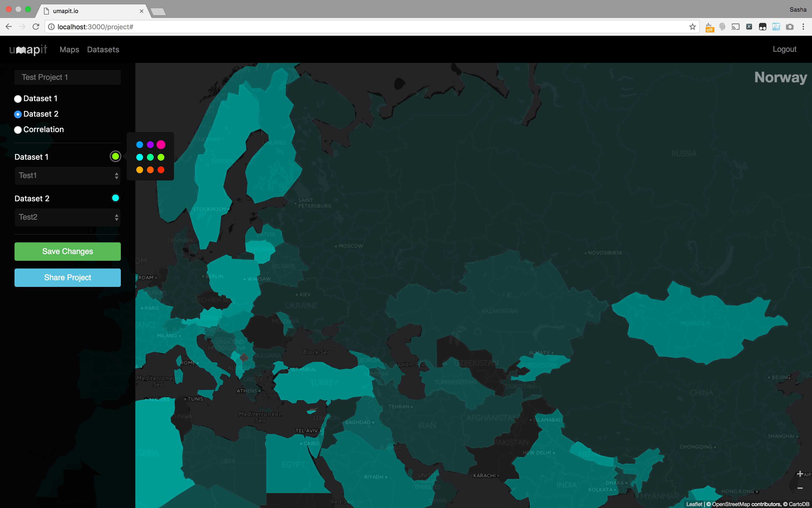Pick the blue color in palette

pos(140,145)
